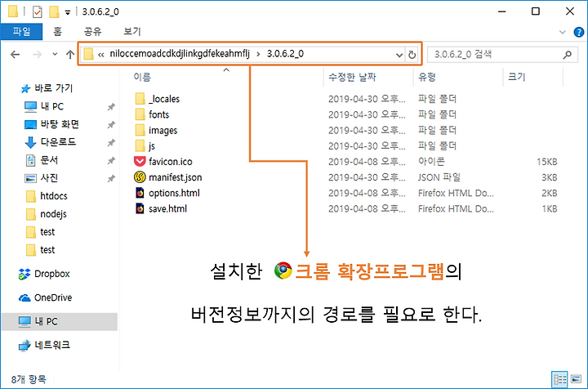
Task: Click the Properties checkmark quick access icon
Action: click(x=37, y=12)
